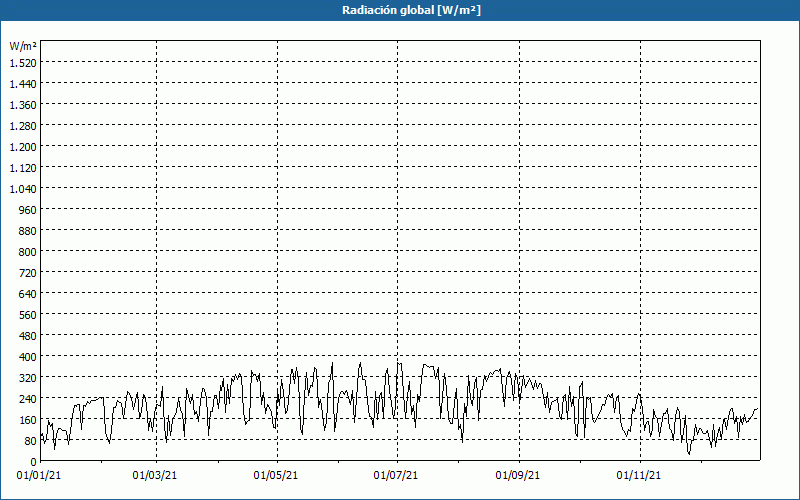Select the 400 y-axis value

[27, 357]
